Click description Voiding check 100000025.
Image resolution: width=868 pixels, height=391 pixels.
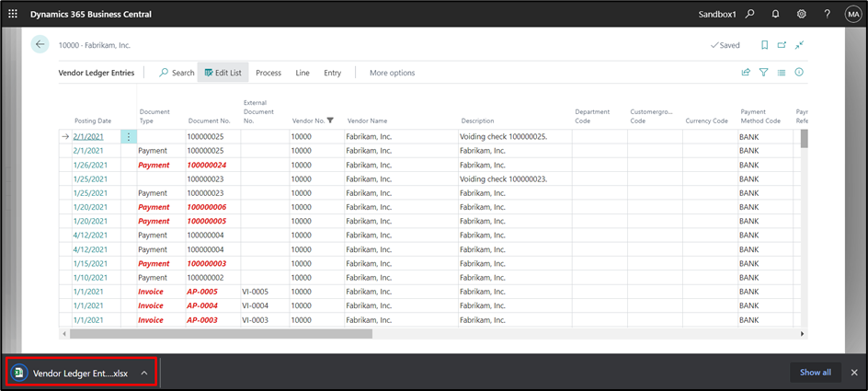click(504, 136)
